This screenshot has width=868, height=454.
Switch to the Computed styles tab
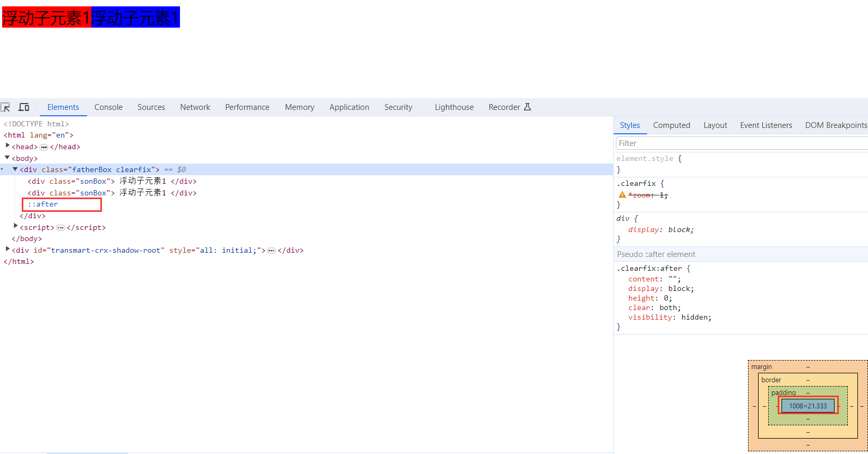[671, 125]
